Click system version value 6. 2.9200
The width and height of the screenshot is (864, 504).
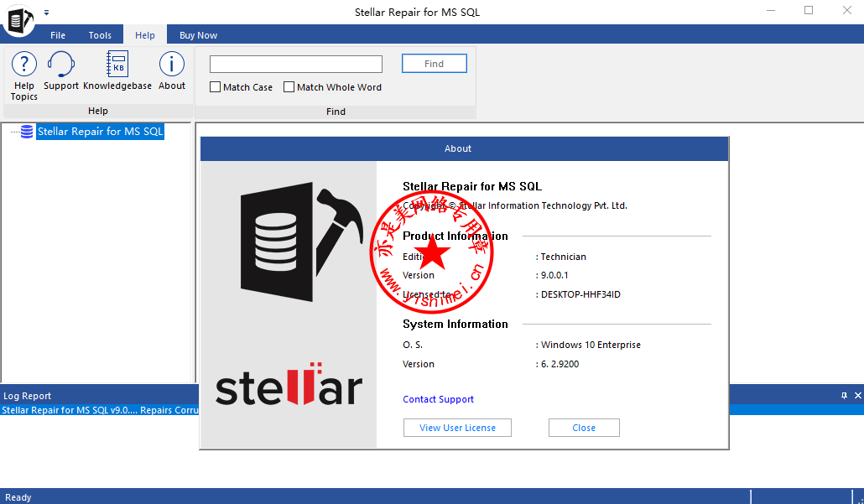tap(560, 364)
